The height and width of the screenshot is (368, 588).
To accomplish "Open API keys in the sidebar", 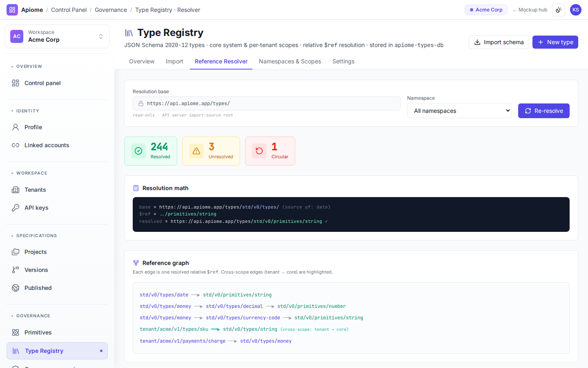I will [57, 208].
